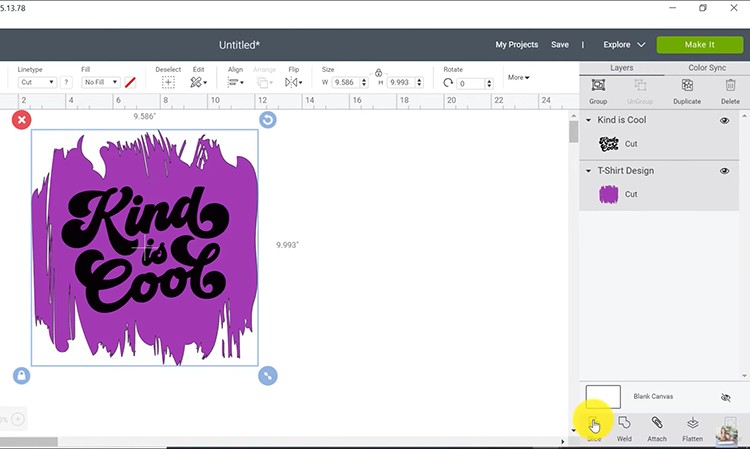Select the Kind is Cool Cut layer thumbnail

point(609,143)
